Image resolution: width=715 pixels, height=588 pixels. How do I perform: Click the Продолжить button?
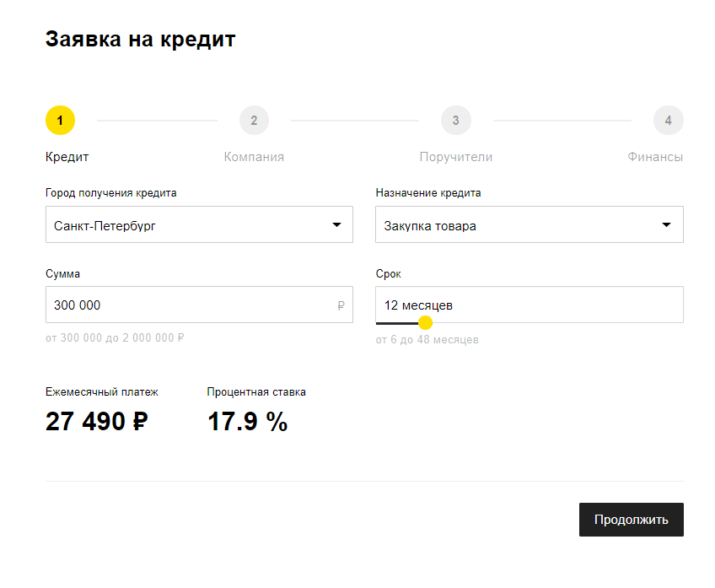(631, 520)
